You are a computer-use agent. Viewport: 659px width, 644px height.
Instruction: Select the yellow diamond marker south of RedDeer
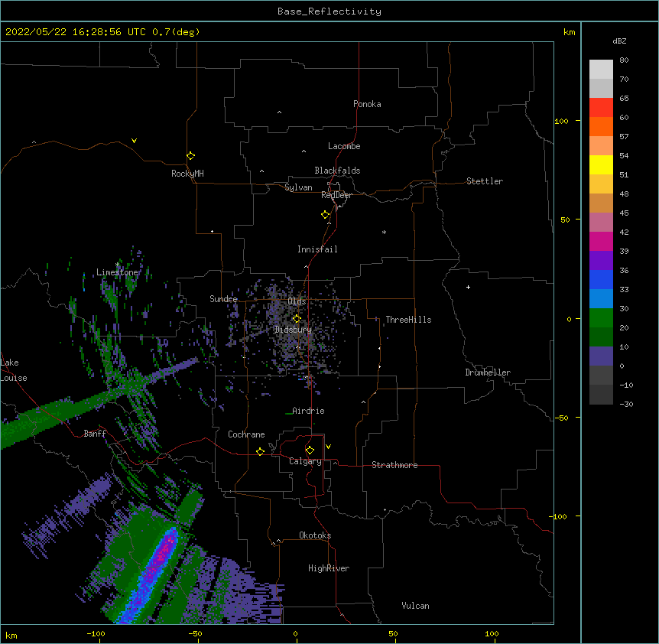coord(326,215)
